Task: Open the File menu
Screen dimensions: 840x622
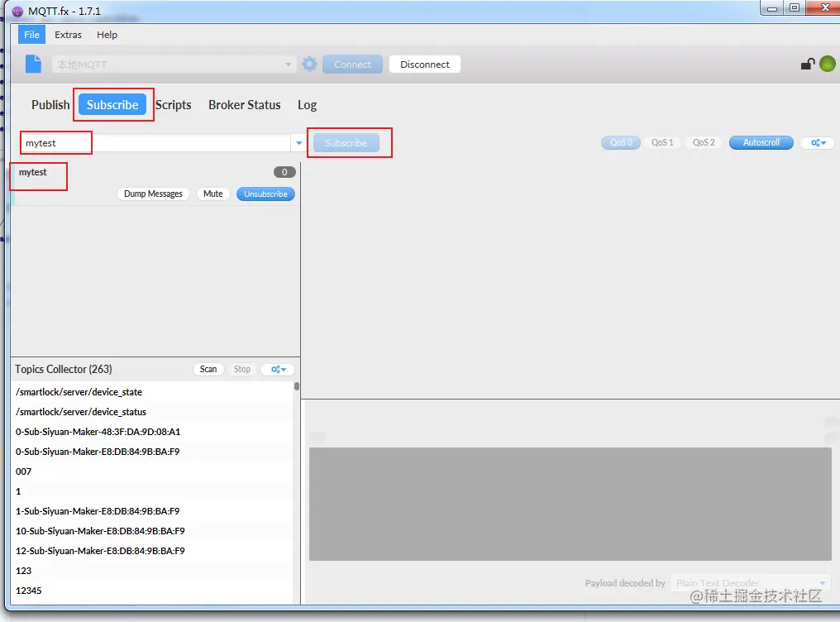Action: pos(31,34)
